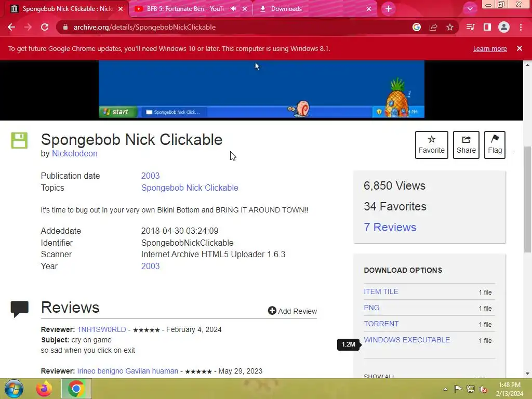Image resolution: width=532 pixels, height=399 pixels.
Task: Open the Chrome profile avatar
Action: 504,27
